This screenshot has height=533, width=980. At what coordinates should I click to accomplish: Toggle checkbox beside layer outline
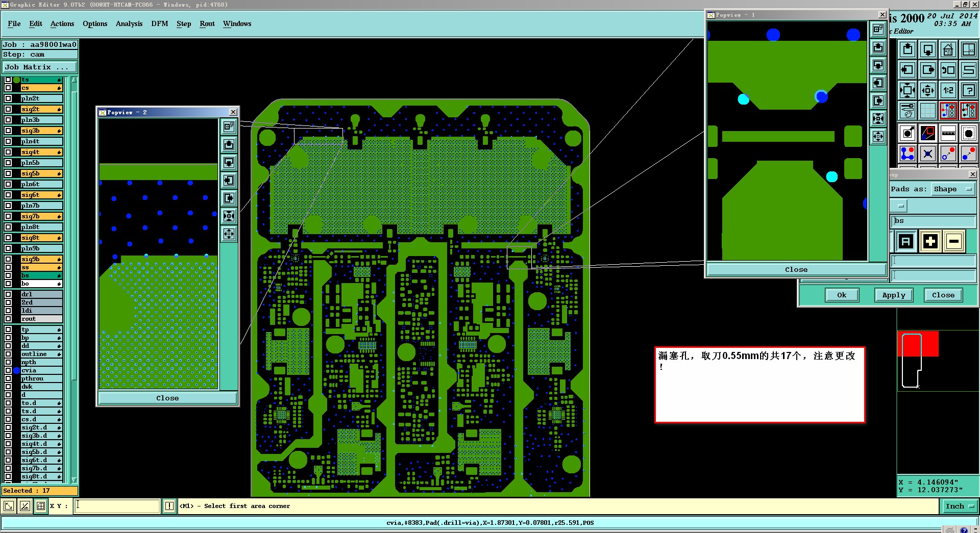pyautogui.click(x=8, y=354)
